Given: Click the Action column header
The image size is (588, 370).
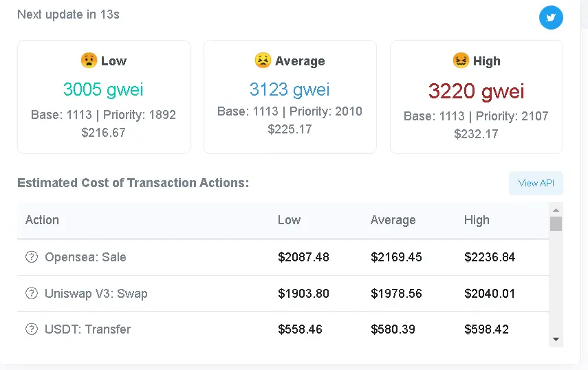Looking at the screenshot, I should click(x=42, y=219).
